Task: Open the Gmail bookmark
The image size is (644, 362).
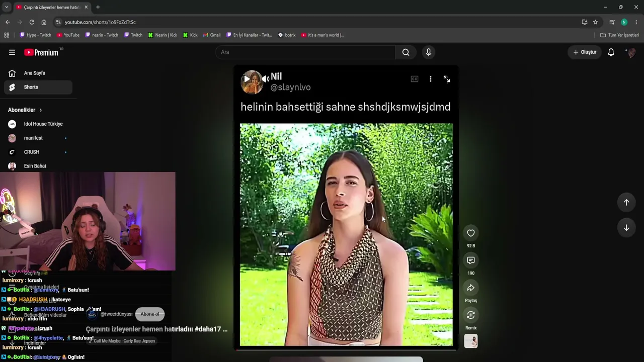Action: click(212, 35)
